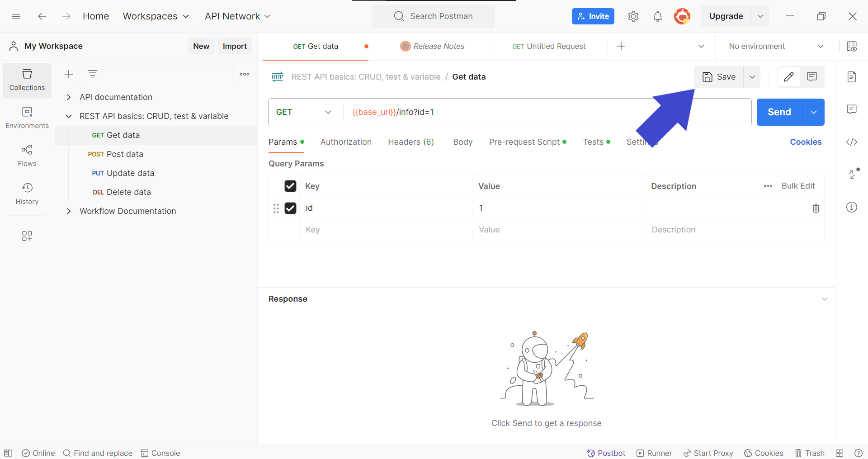Open Console in status bar
This screenshot has height=459, width=868.
(x=160, y=453)
